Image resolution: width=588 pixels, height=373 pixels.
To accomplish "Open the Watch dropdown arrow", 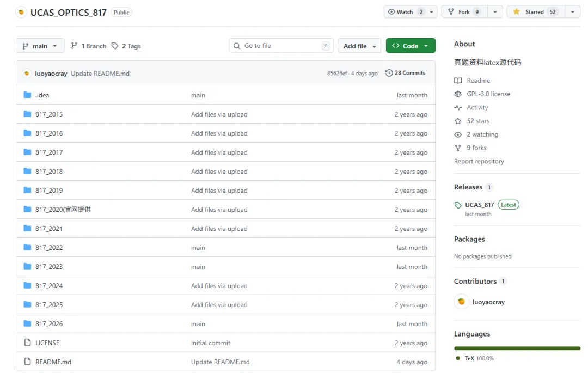I will (x=432, y=12).
